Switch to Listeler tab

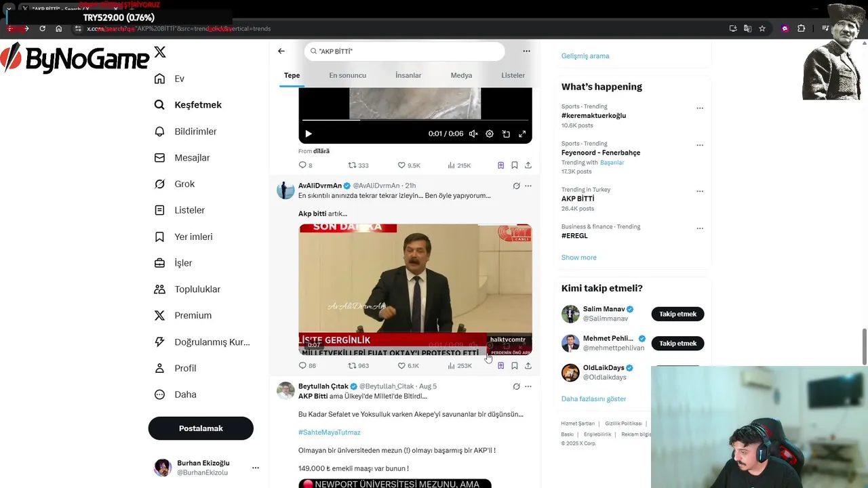513,75
